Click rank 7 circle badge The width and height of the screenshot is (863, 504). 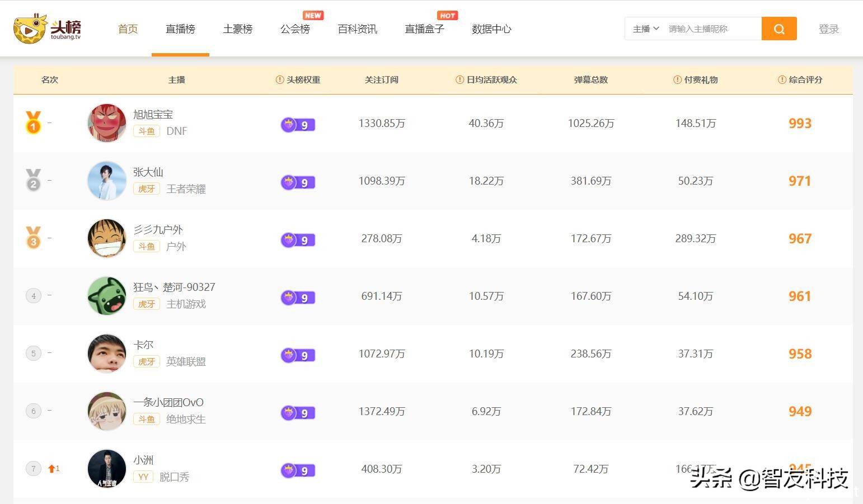(x=34, y=469)
